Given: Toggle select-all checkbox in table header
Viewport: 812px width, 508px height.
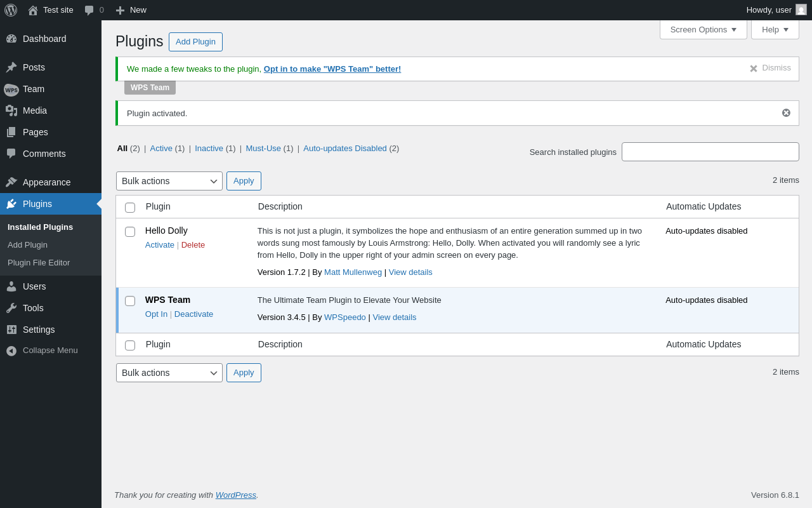Looking at the screenshot, I should click(x=130, y=208).
